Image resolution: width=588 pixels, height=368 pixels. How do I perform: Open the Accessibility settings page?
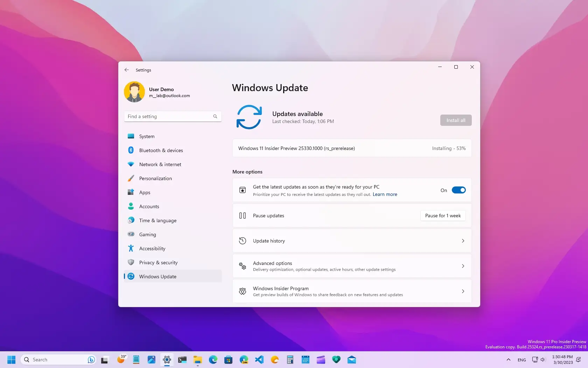pos(173,248)
